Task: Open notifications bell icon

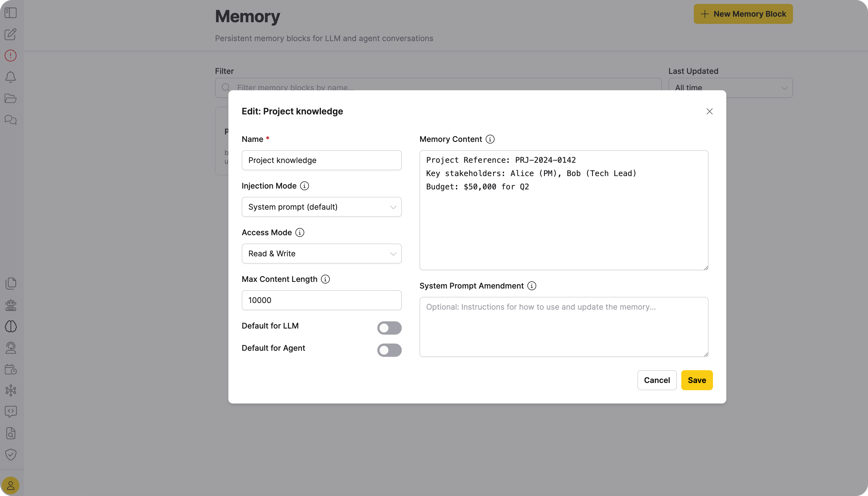Action: [x=11, y=77]
